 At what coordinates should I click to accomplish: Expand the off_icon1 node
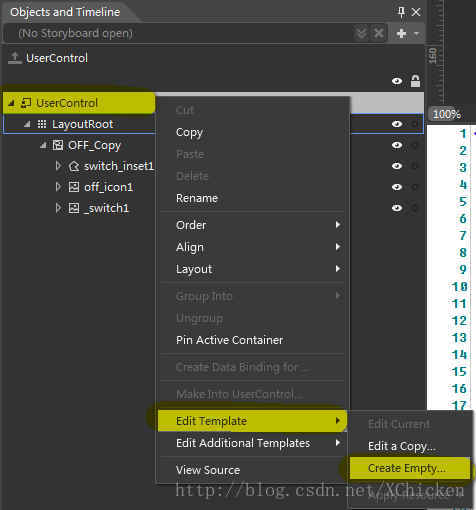coord(58,187)
